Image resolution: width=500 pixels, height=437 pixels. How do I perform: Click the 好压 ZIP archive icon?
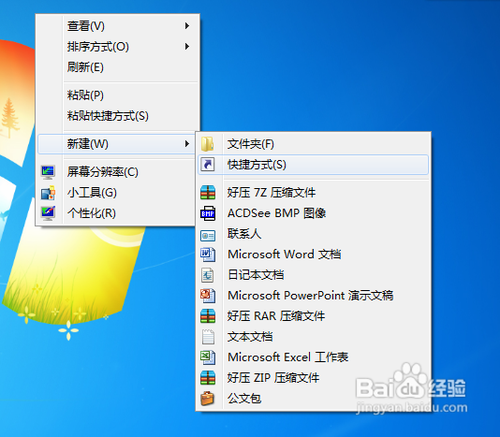pyautogui.click(x=208, y=378)
